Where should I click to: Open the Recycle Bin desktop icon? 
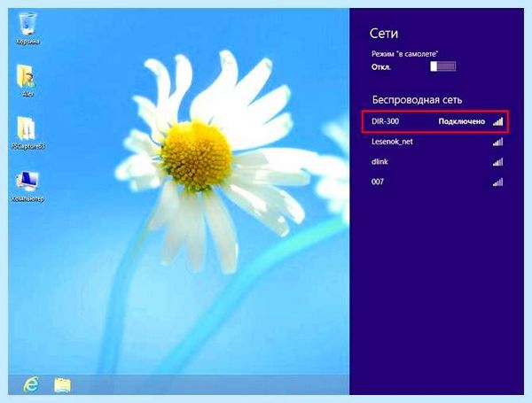pos(27,28)
